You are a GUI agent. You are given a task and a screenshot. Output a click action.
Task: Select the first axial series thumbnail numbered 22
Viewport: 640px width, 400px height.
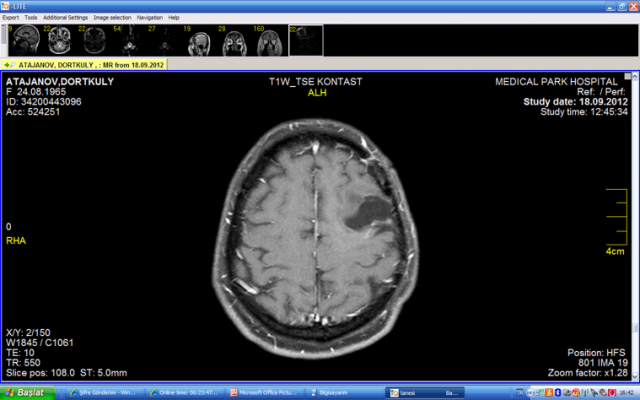(x=59, y=40)
